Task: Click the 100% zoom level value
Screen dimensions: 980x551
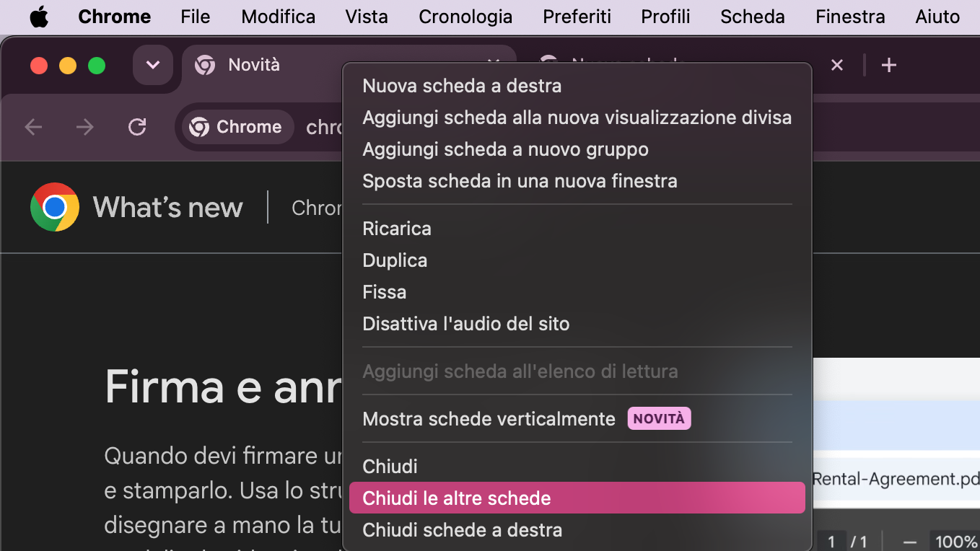Action: 955,542
